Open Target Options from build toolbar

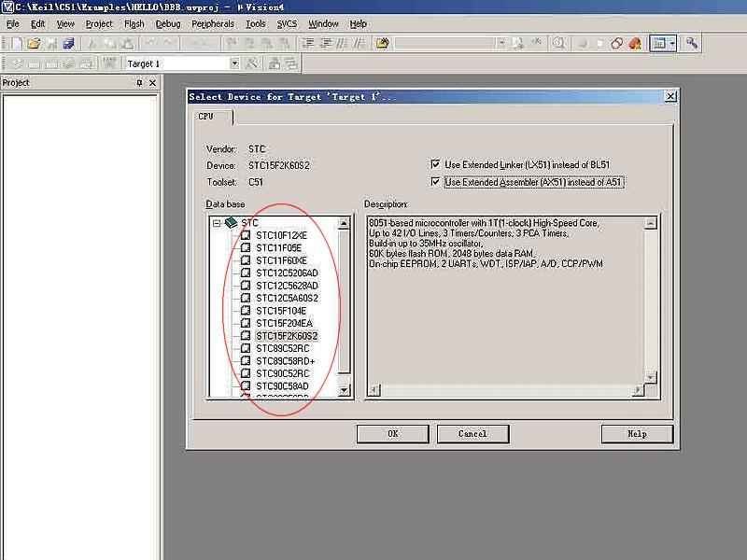point(251,63)
